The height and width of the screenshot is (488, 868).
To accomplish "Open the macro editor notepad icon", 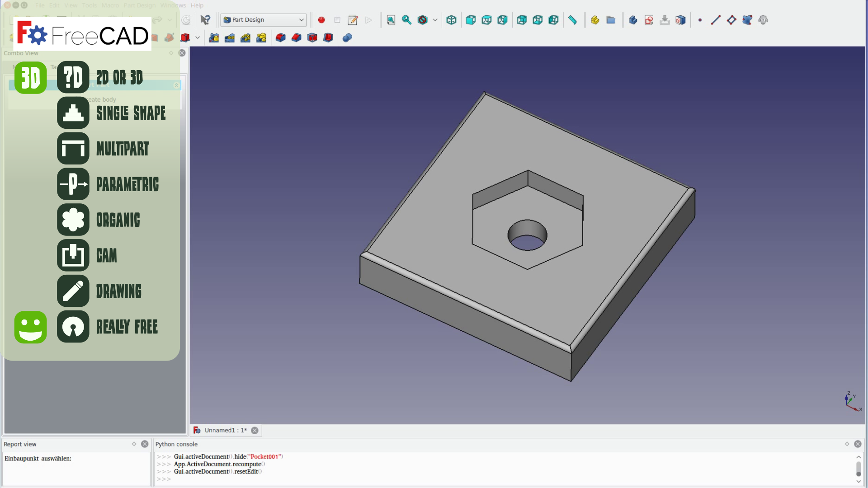I will [353, 20].
